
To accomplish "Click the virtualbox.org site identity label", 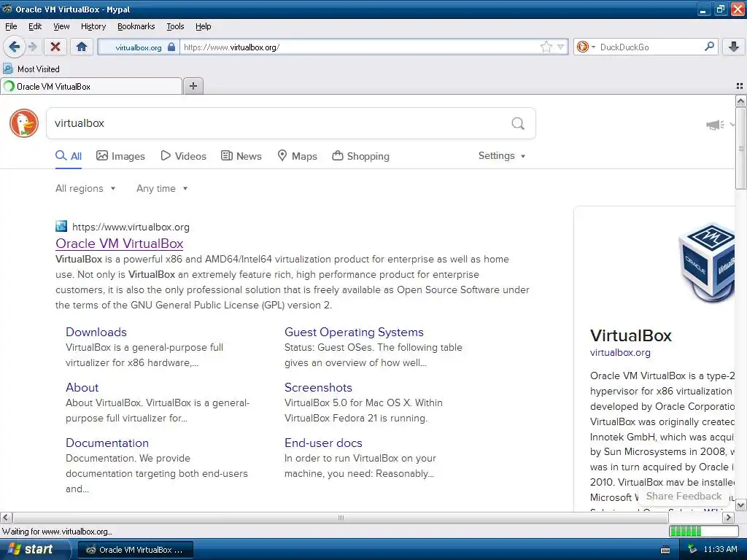I will pyautogui.click(x=138, y=47).
